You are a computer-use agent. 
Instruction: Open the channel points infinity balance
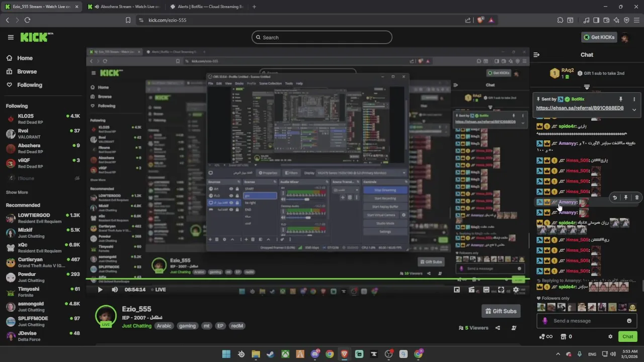pos(546,336)
